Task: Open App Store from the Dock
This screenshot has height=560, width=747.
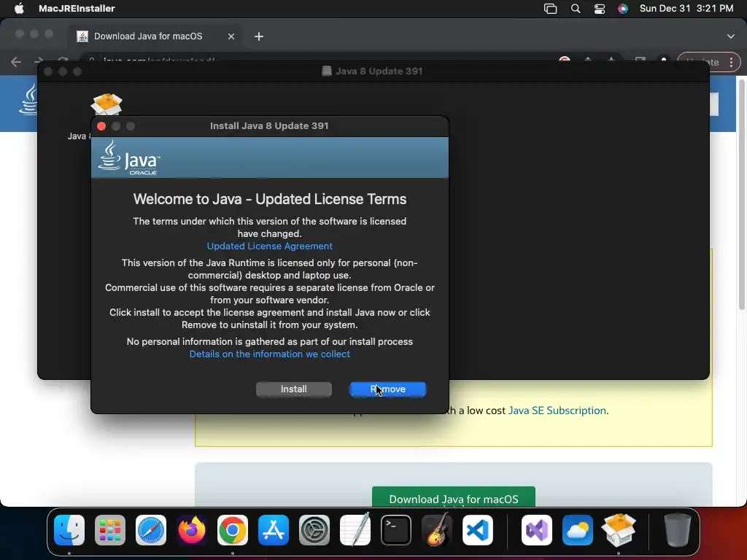Action: [x=274, y=530]
